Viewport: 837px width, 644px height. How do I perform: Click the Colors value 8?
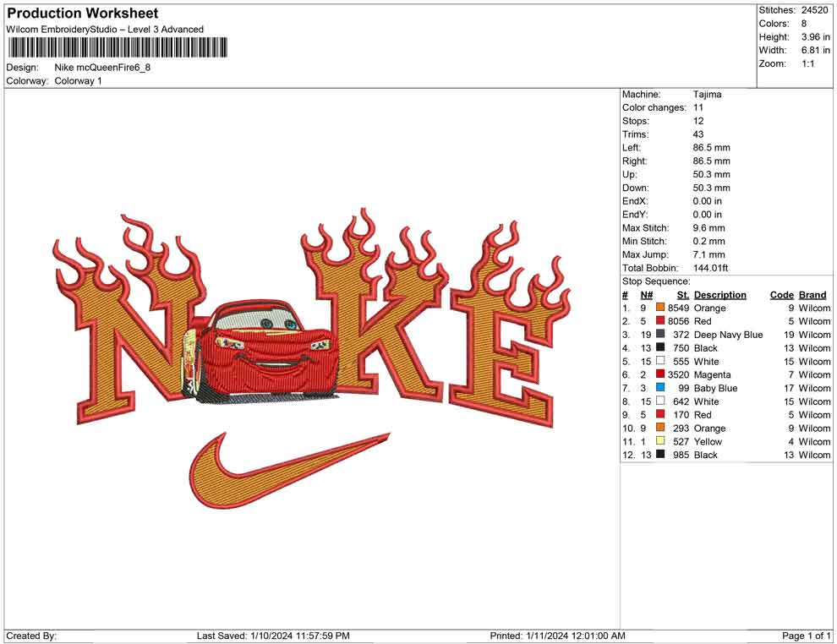(804, 24)
